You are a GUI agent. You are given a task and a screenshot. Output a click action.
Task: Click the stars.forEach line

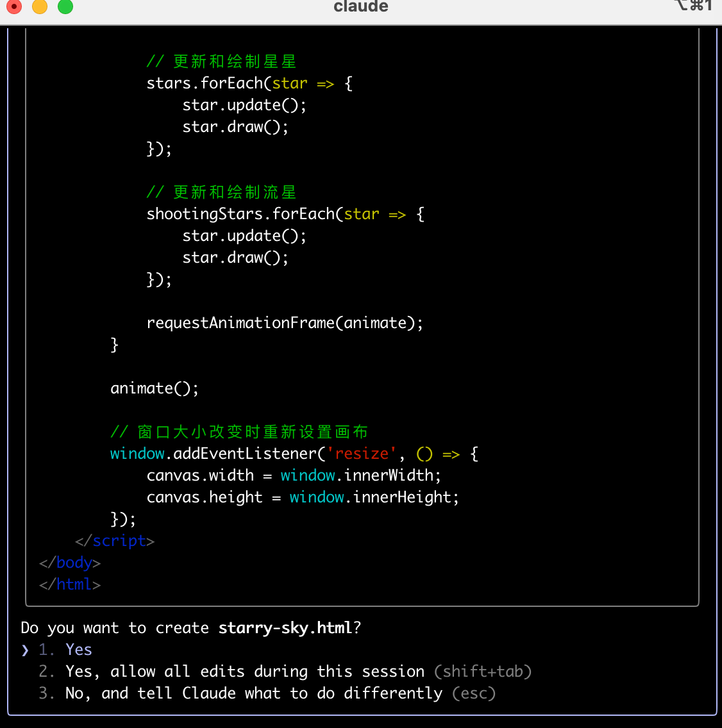click(249, 83)
